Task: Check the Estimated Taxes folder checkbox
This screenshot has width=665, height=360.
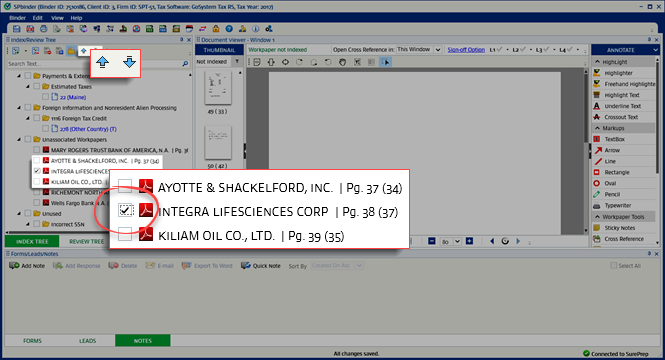Action: (x=36, y=87)
